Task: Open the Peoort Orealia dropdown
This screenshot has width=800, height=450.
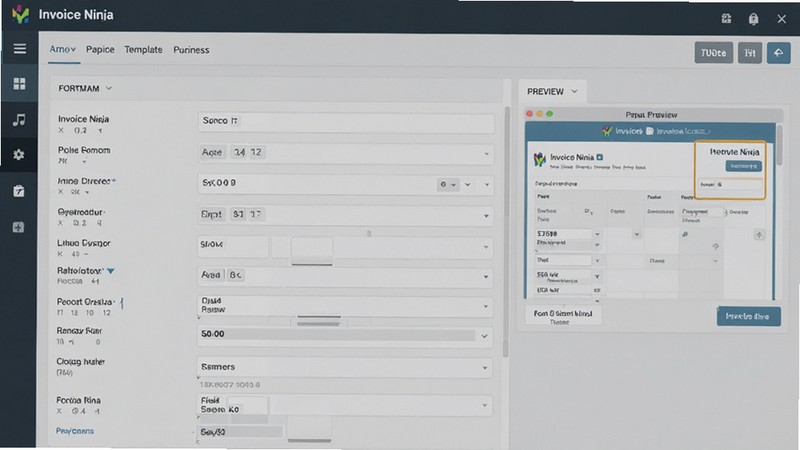Action: point(485,307)
